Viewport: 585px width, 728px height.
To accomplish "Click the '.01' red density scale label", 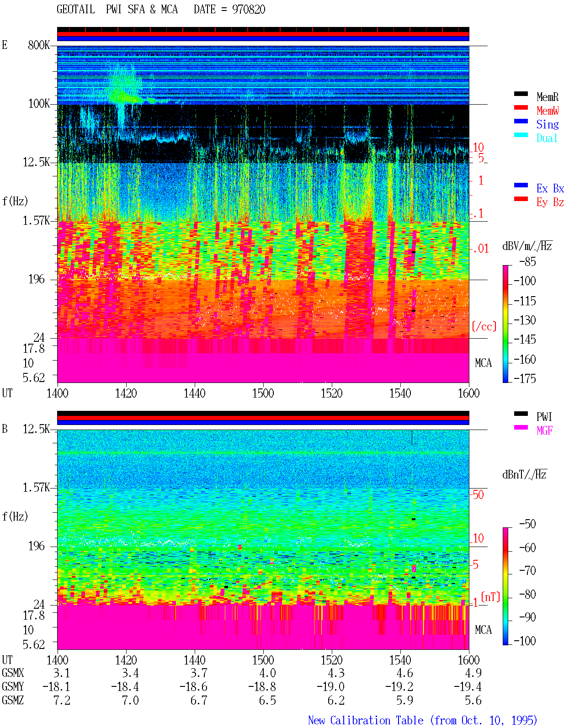I will pos(480,249).
